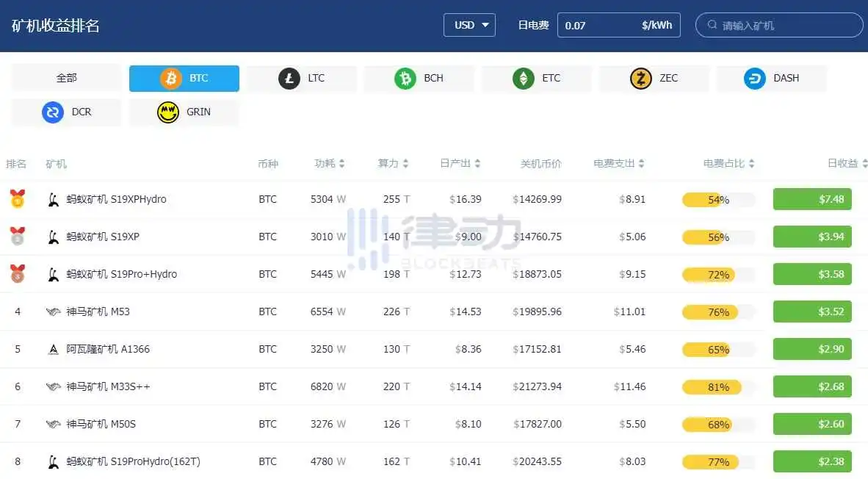The image size is (868, 479).
Task: Click Whatsminer brand icon for M53
Action: [53, 311]
